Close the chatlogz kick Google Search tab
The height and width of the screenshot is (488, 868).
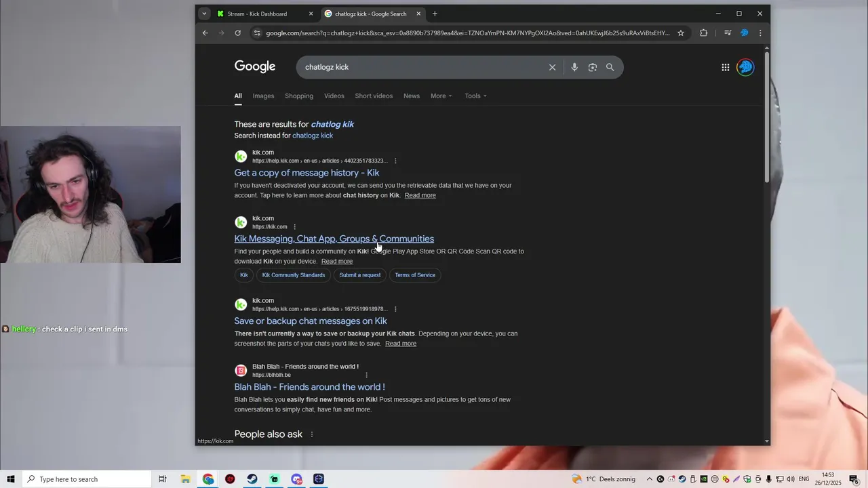tap(418, 14)
